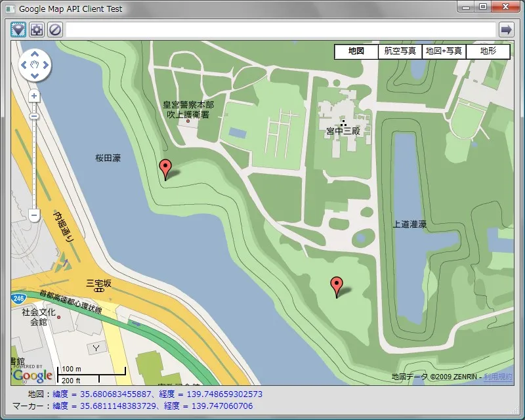
Task: Switch to the 航空写真 satellite view
Action: coord(400,51)
